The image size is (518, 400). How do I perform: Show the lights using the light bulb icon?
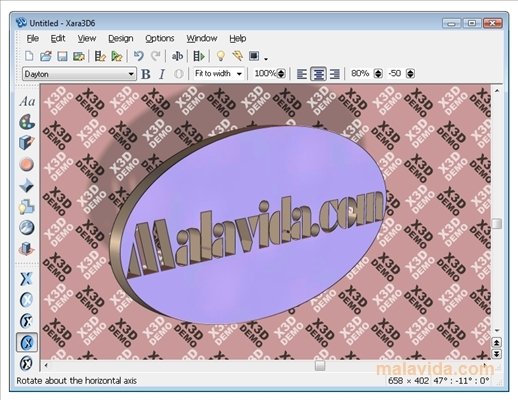pyautogui.click(x=220, y=56)
